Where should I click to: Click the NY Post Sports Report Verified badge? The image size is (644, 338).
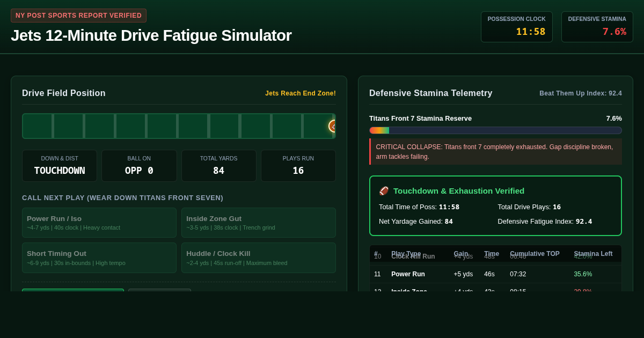[x=78, y=16]
